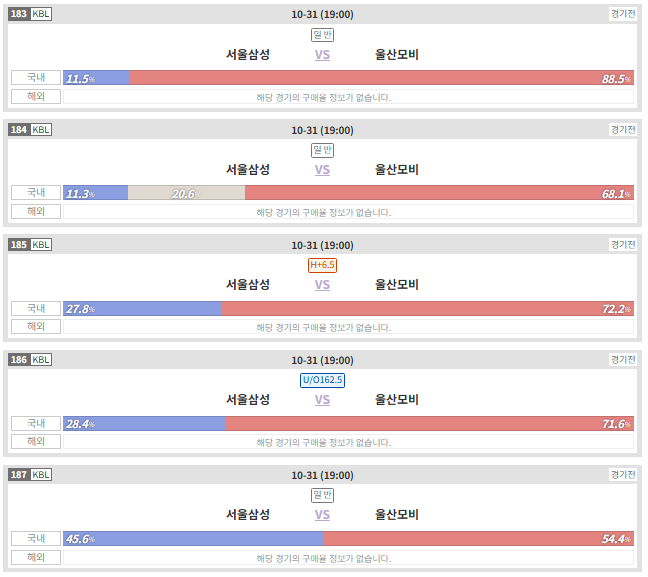Click the VS link in match 183
The width and height of the screenshot is (648, 577).
(x=322, y=55)
